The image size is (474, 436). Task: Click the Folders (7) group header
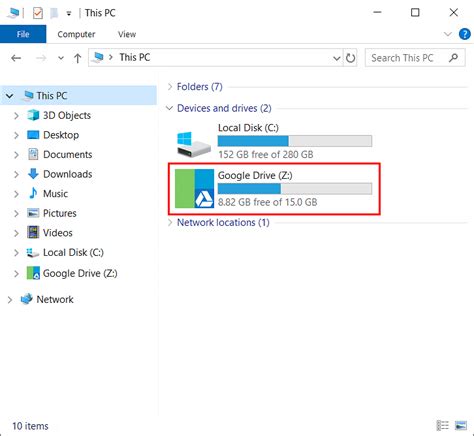[x=199, y=87]
